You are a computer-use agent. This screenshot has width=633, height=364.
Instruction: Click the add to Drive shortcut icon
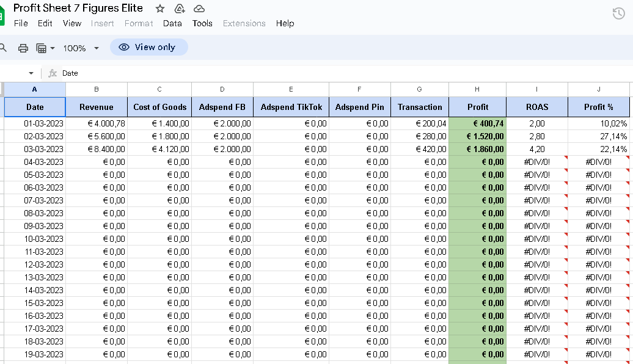pos(180,9)
